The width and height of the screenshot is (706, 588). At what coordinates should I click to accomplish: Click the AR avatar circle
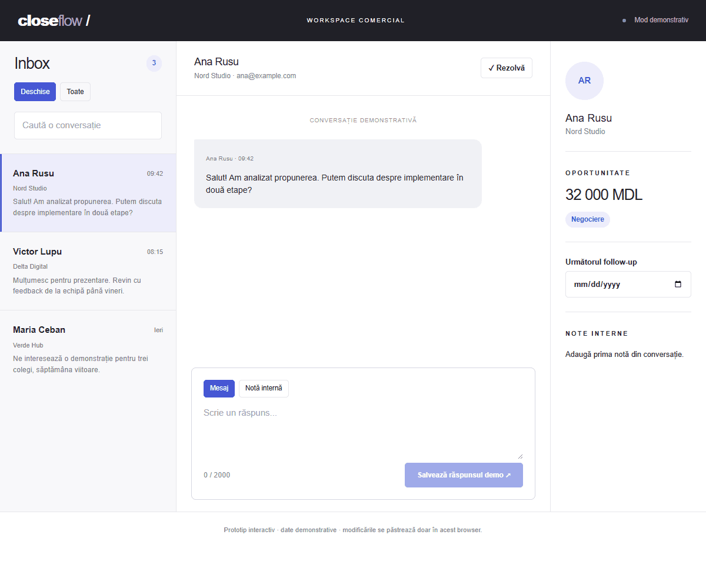click(584, 81)
